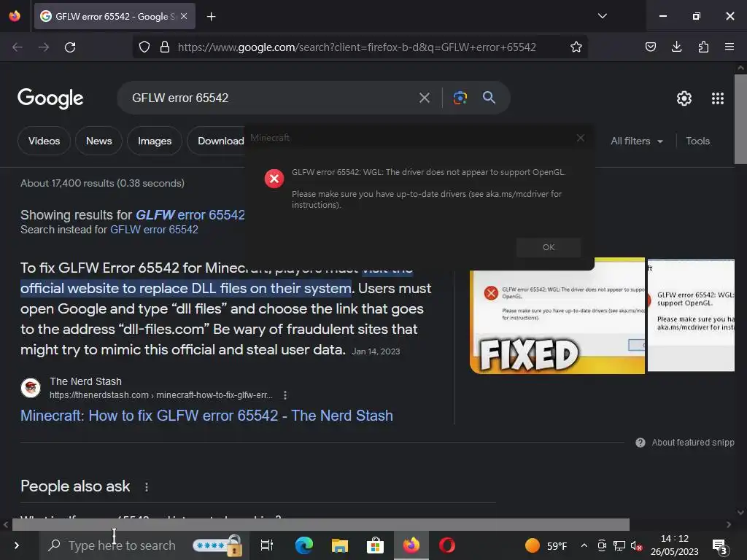Open People also ask options menu
This screenshot has height=560, width=747.
pos(146,486)
